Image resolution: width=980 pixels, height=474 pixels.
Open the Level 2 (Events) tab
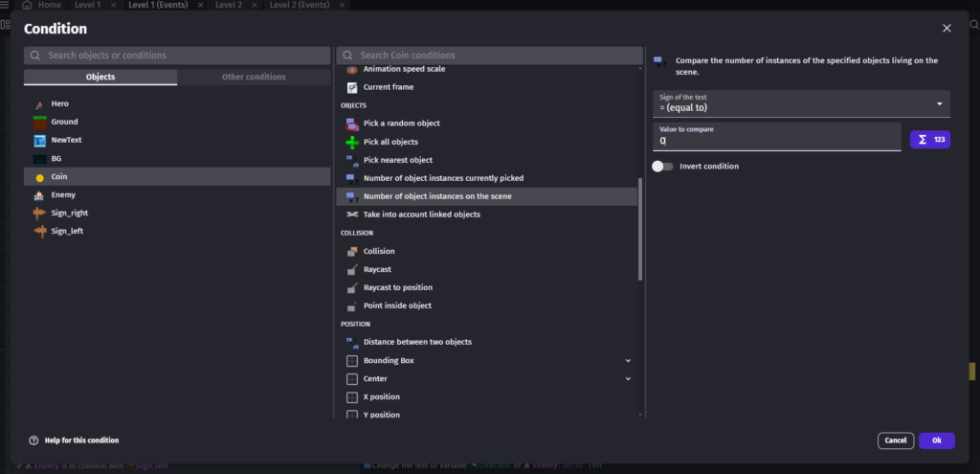coord(300,5)
